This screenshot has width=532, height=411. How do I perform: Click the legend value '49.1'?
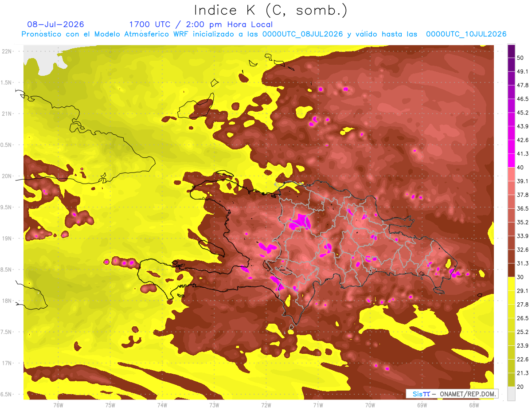point(522,71)
